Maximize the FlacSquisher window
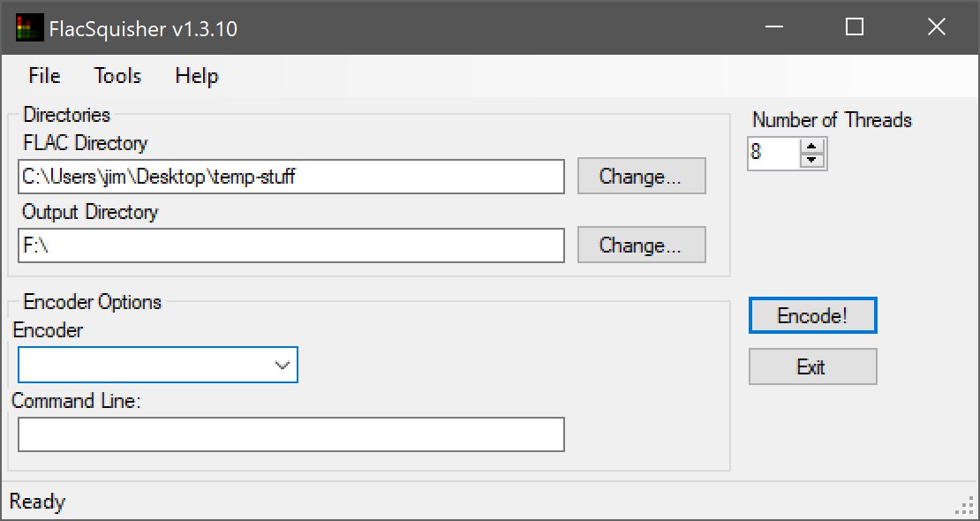This screenshot has width=980, height=521. [854, 28]
